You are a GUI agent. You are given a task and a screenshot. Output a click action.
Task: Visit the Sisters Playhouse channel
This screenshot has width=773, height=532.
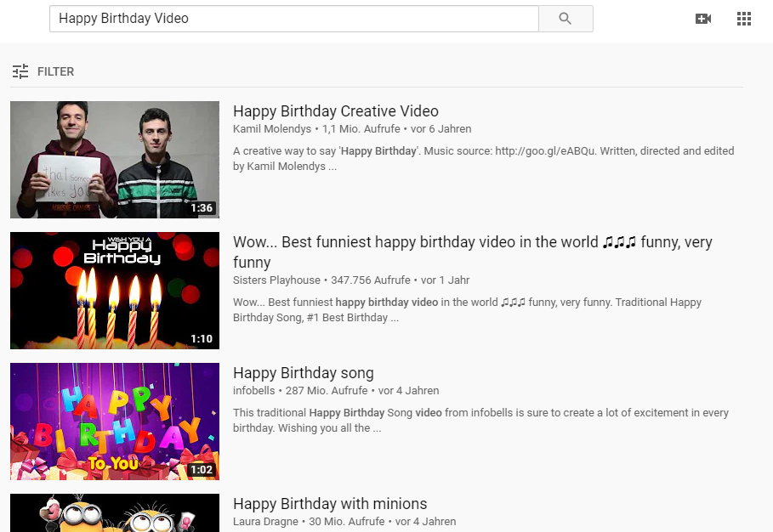tap(276, 280)
